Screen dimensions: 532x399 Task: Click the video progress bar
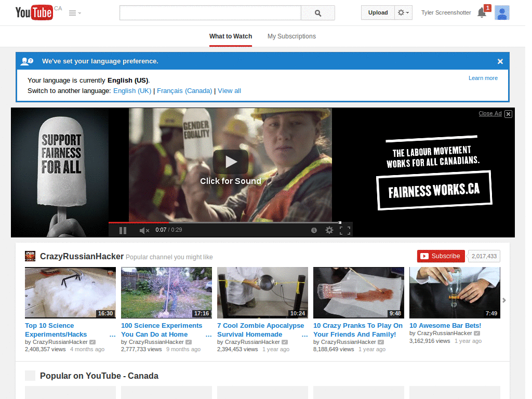point(224,222)
